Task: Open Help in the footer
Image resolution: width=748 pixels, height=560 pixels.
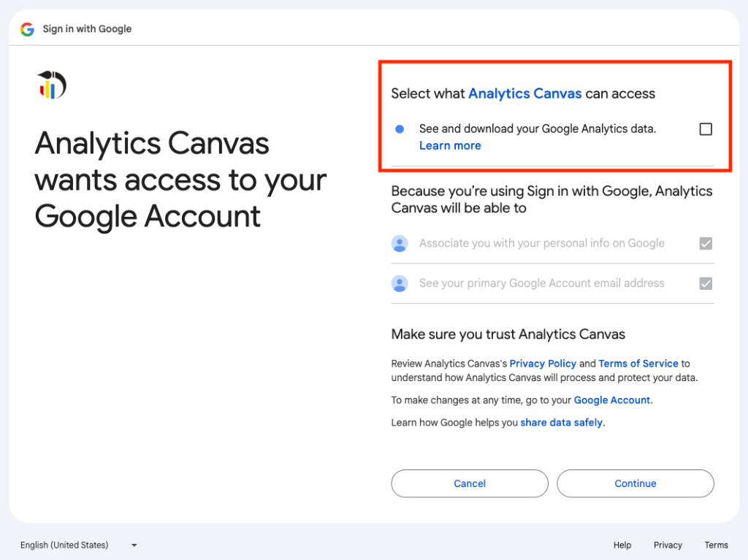Action: point(622,545)
